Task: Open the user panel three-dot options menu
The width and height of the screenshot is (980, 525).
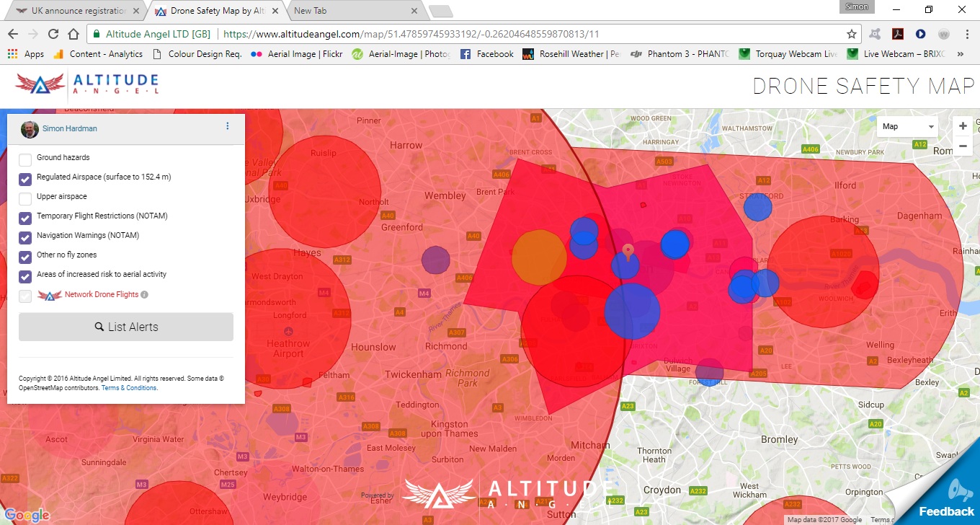Action: pos(228,126)
